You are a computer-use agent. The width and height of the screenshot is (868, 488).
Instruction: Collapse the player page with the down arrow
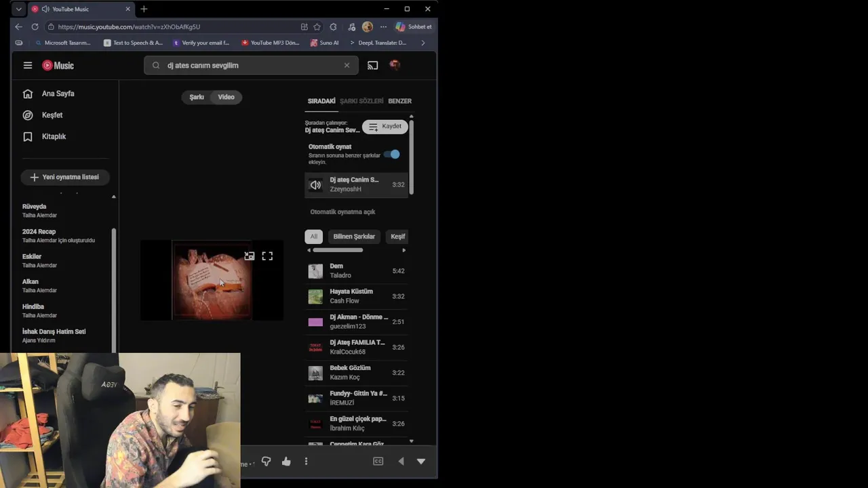click(x=421, y=461)
